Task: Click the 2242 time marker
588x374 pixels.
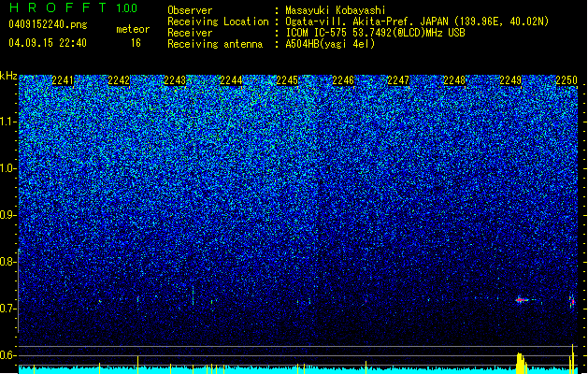Action: [119, 80]
